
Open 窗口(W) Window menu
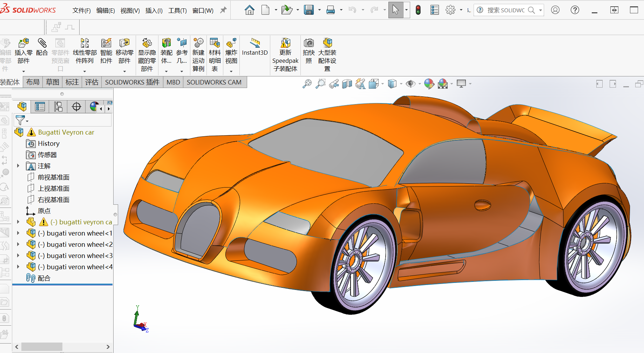tap(203, 11)
